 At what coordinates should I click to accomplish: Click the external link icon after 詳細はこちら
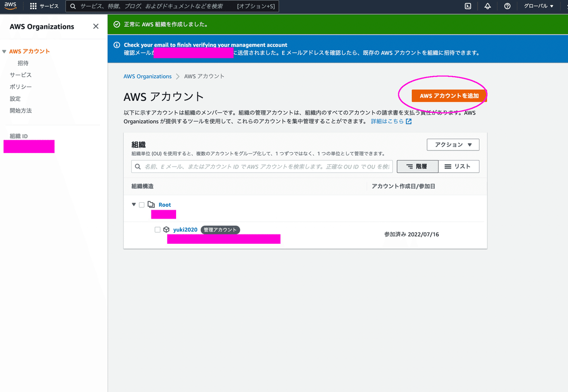coord(409,121)
